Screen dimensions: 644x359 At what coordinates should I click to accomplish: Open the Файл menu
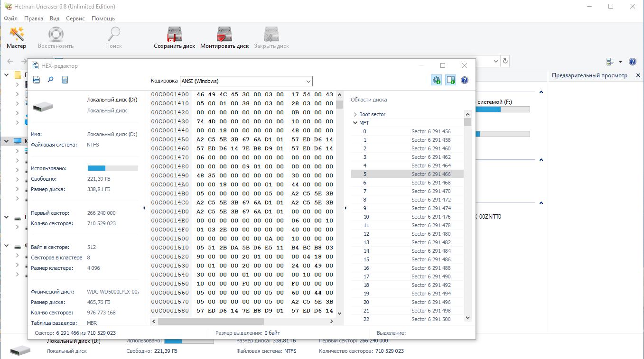pyautogui.click(x=10, y=18)
